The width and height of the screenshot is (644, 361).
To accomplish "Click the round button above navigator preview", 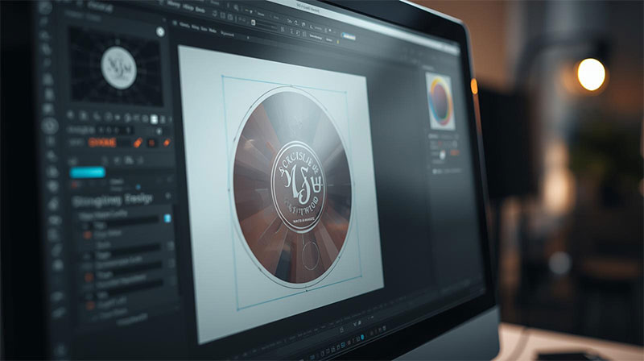I will click(x=160, y=31).
